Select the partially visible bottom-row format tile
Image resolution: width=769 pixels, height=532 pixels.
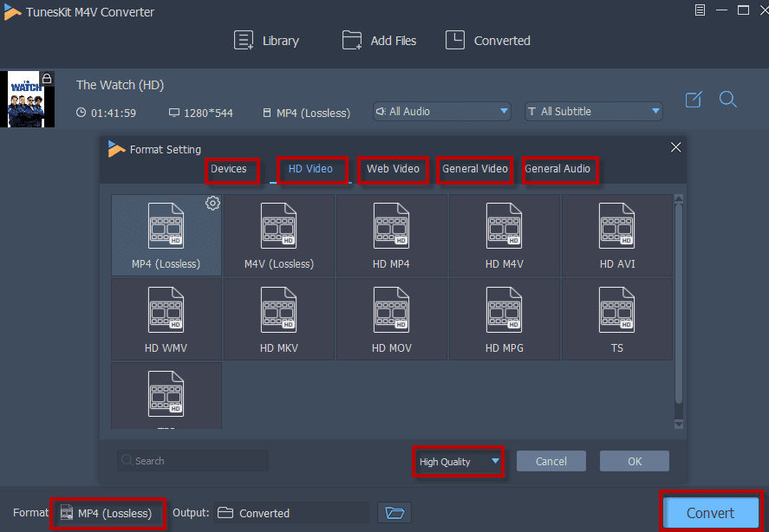click(x=166, y=396)
